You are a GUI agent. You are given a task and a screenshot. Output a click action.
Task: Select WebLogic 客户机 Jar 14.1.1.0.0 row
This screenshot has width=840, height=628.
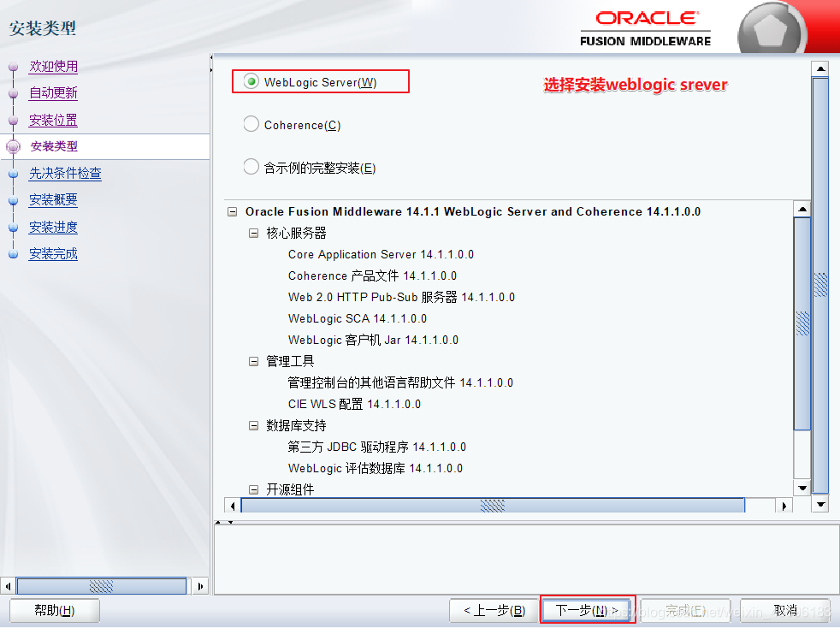(x=374, y=341)
